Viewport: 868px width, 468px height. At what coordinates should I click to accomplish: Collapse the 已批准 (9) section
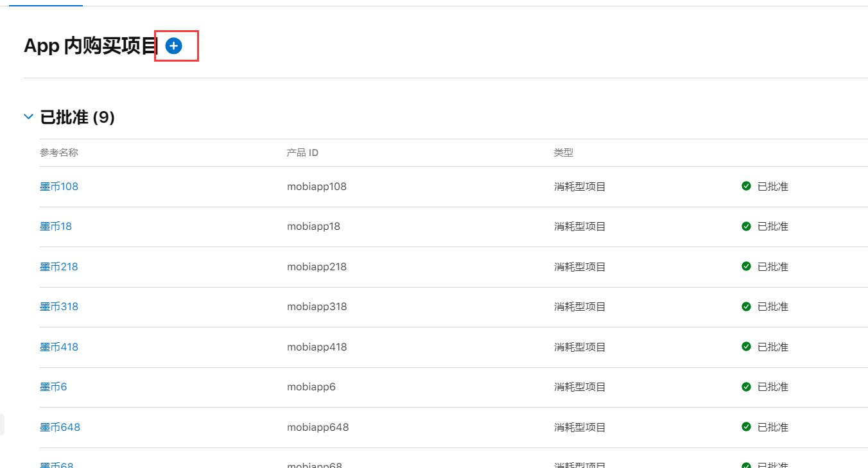pos(28,117)
